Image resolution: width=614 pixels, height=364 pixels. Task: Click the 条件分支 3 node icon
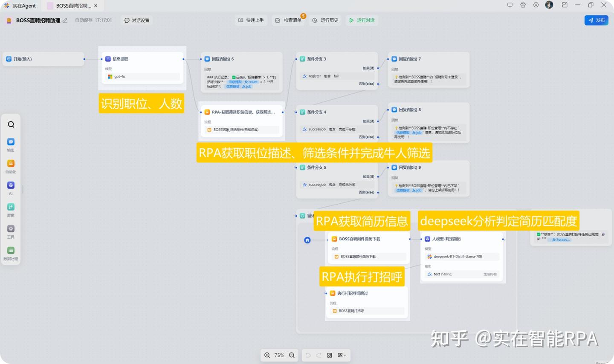point(302,59)
